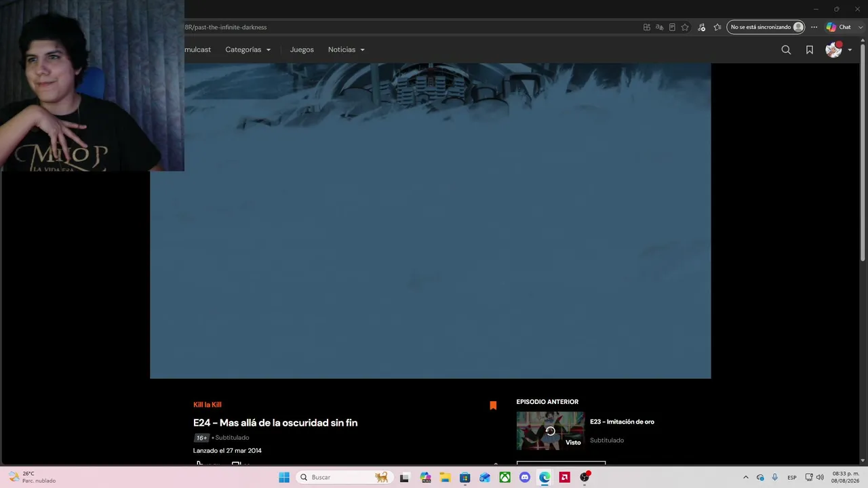Open Discord from the taskbar
868x488 pixels.
click(524, 477)
